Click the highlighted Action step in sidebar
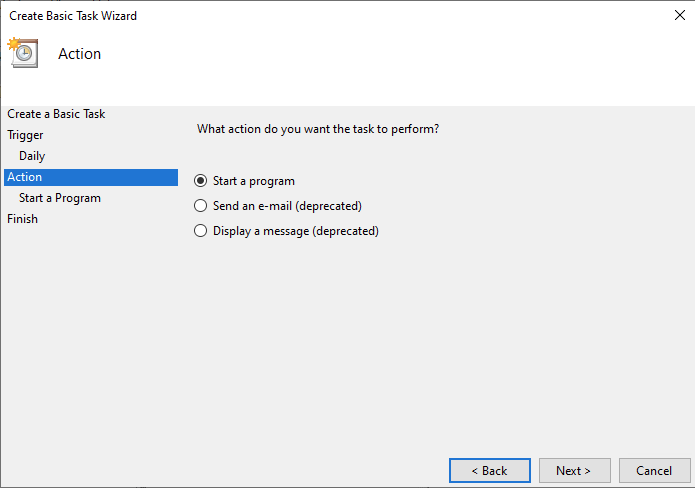The width and height of the screenshot is (695, 488). tap(91, 177)
